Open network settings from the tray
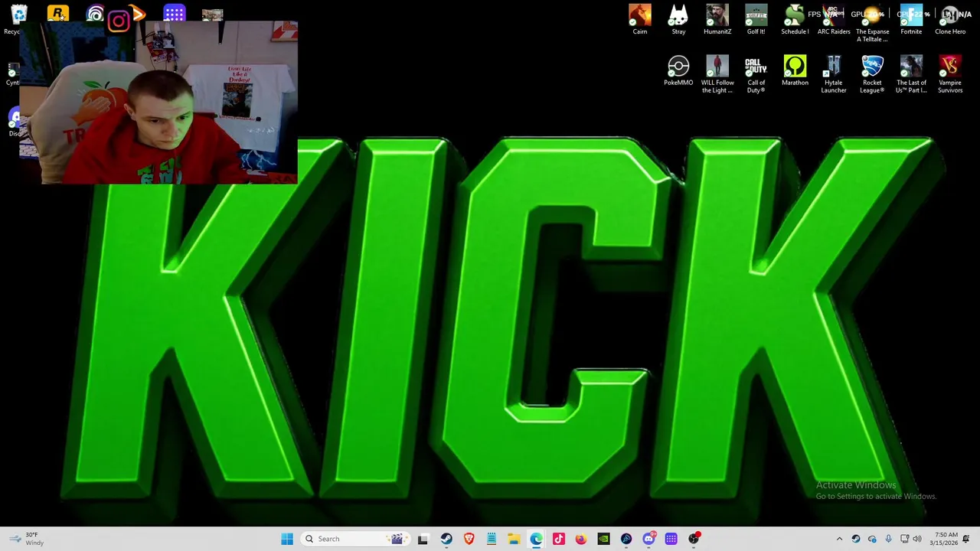Viewport: 980px width, 551px height. [x=904, y=539]
